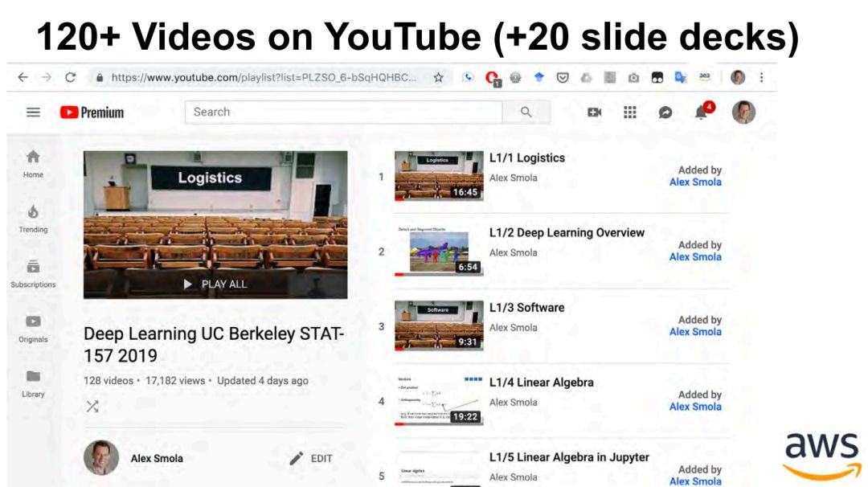This screenshot has height=487, width=868.
Task: Open the L1/5 Linear Algebra in Jupyter title
Action: click(x=569, y=458)
